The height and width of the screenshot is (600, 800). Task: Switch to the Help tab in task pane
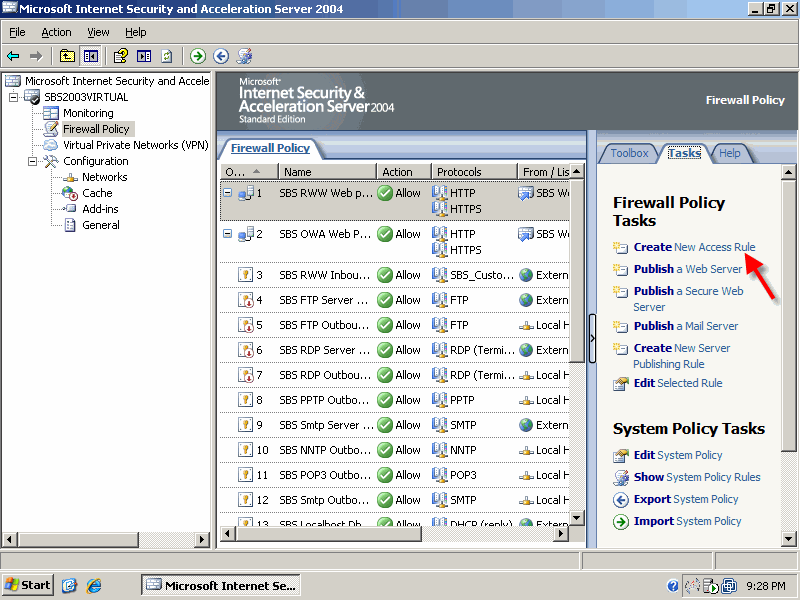pos(730,153)
